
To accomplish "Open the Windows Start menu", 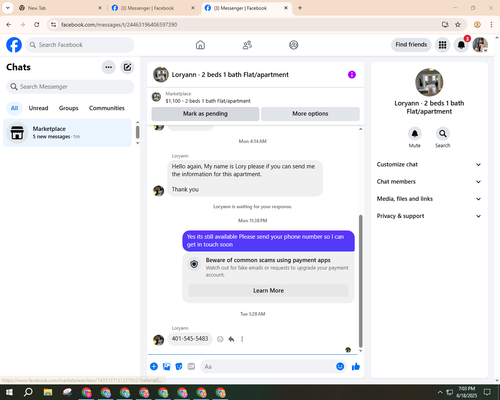I will click(x=9, y=392).
